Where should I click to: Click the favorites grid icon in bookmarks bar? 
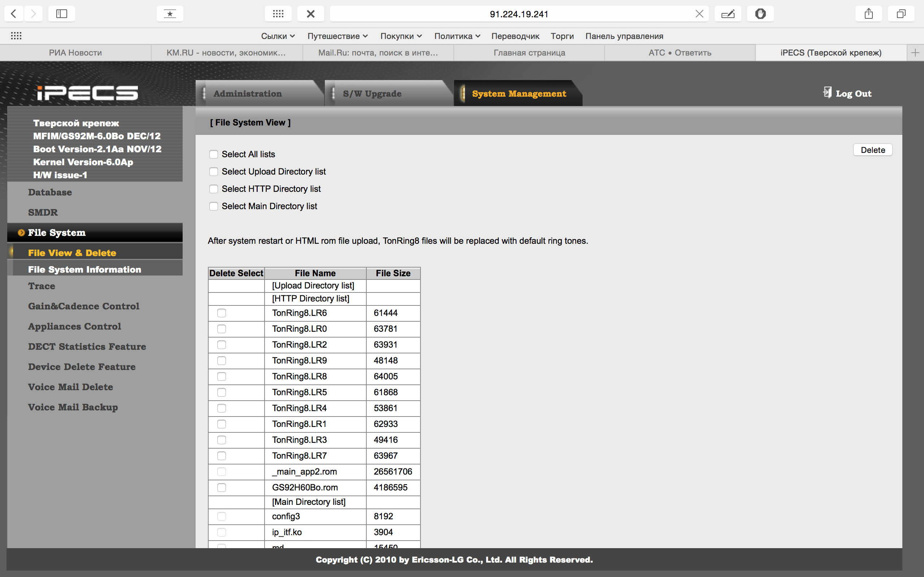click(16, 36)
